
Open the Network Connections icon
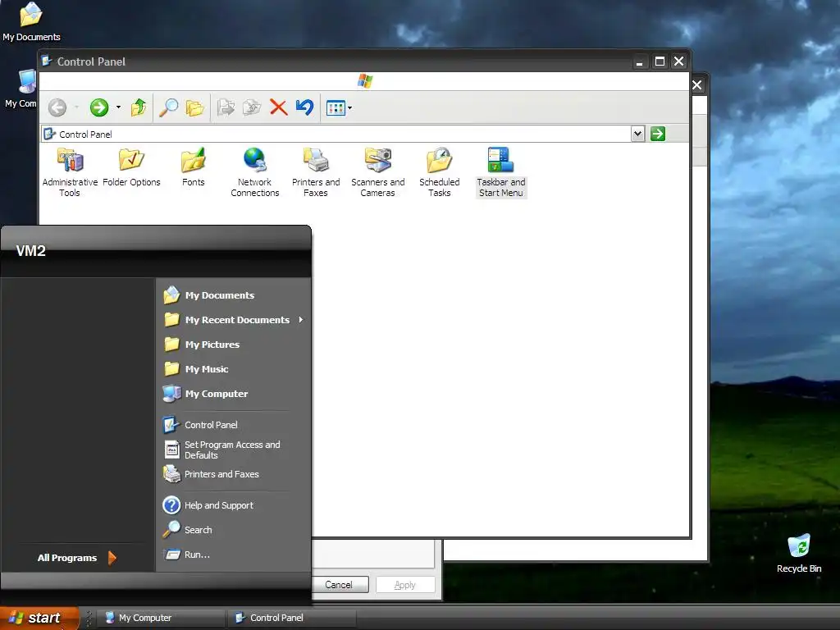[x=255, y=172]
